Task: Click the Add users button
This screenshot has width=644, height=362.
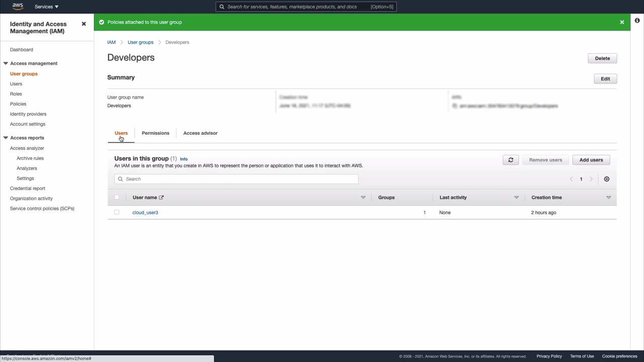Action: tap(591, 160)
